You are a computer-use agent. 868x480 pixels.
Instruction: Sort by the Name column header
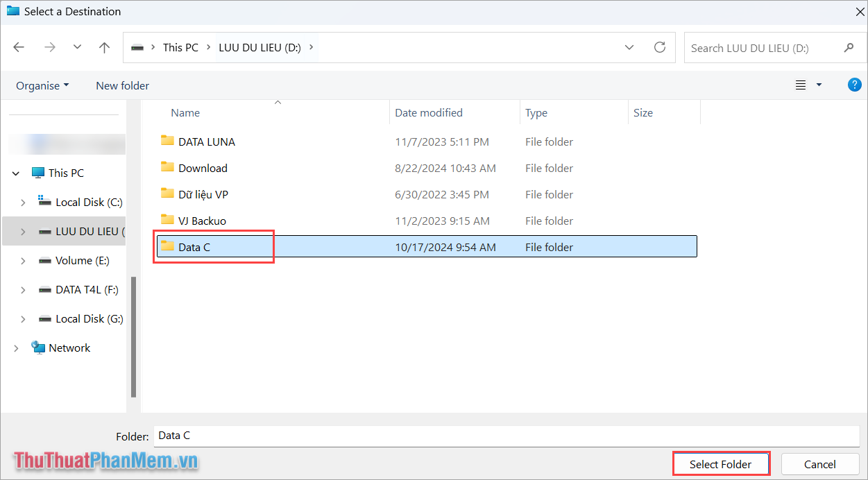[185, 112]
